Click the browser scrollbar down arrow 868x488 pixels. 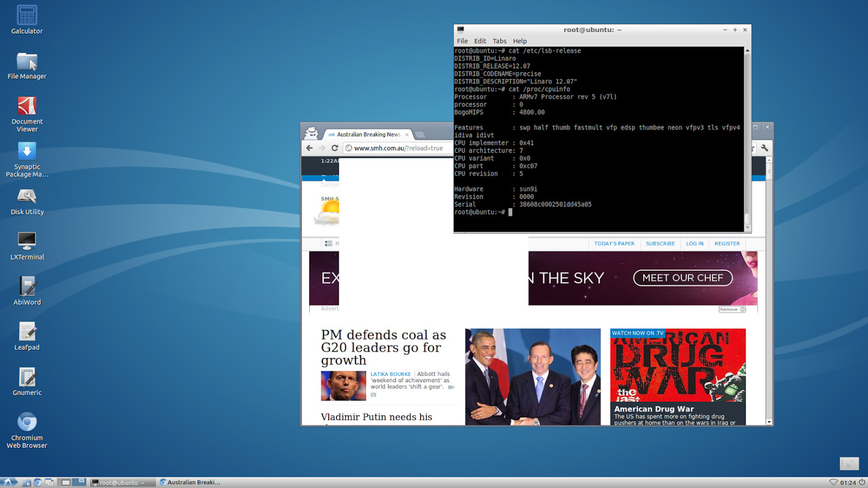[769, 422]
